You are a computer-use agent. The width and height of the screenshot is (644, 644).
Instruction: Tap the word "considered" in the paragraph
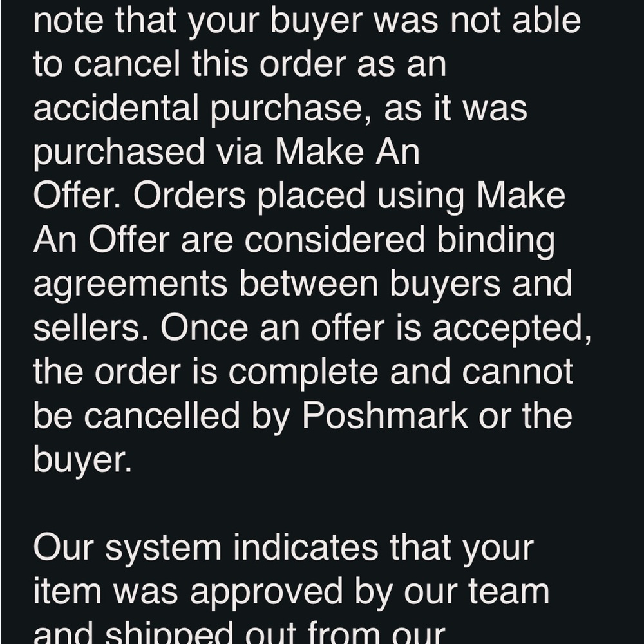pyautogui.click(x=334, y=241)
